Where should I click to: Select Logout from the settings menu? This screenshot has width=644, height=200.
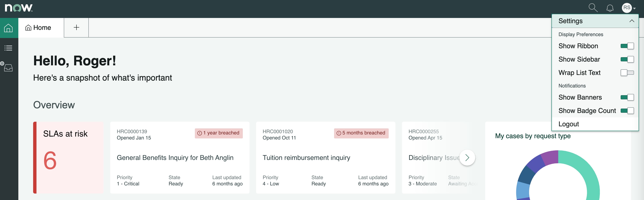coord(569,124)
